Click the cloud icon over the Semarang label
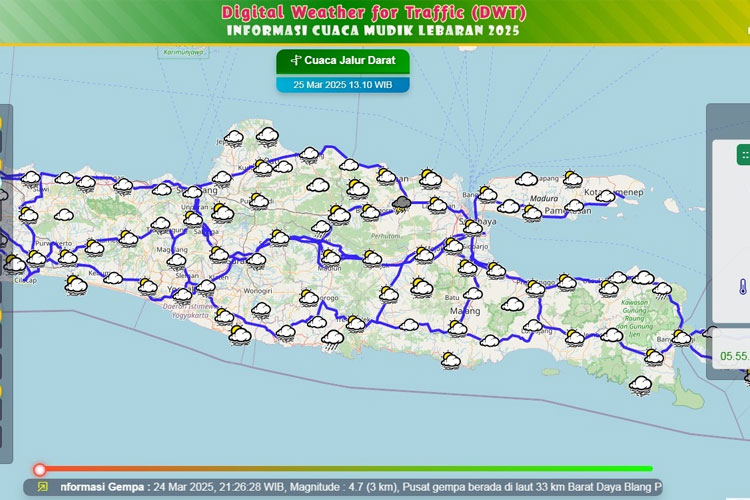This screenshot has height=500, width=750. pyautogui.click(x=192, y=192)
